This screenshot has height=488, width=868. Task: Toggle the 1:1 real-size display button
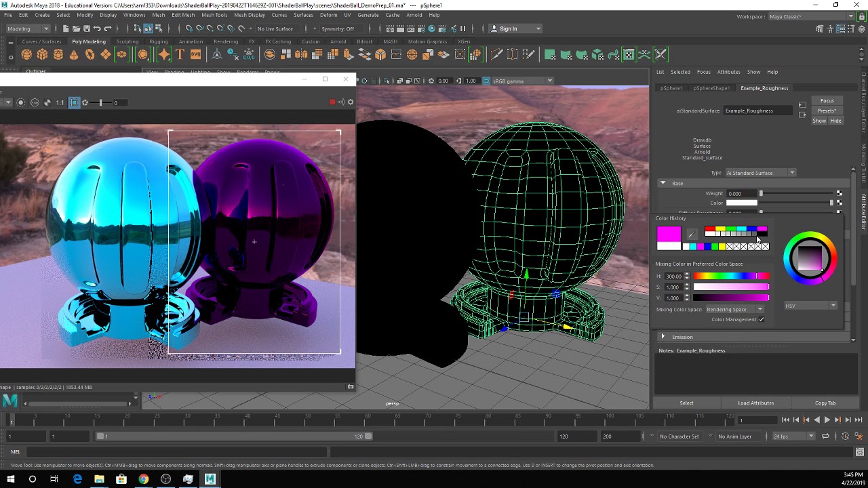[60, 102]
